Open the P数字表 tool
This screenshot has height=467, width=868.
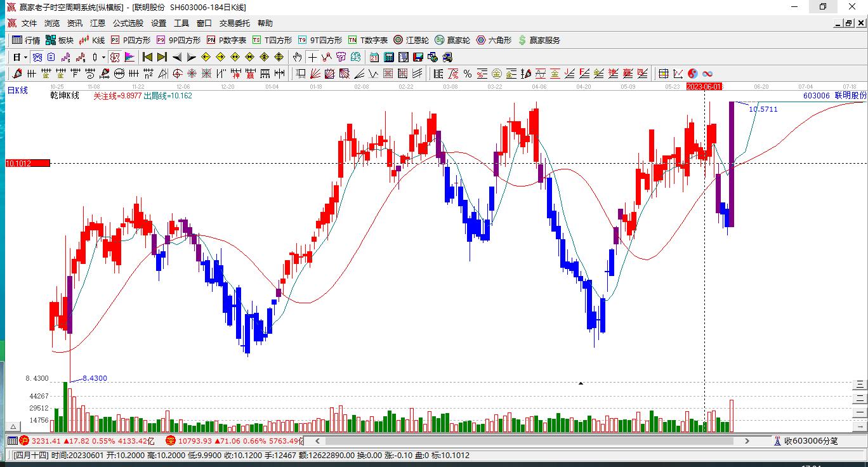[227, 40]
